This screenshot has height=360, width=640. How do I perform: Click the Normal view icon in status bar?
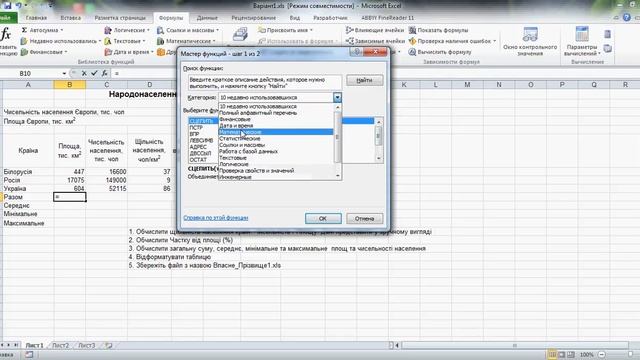click(x=552, y=354)
